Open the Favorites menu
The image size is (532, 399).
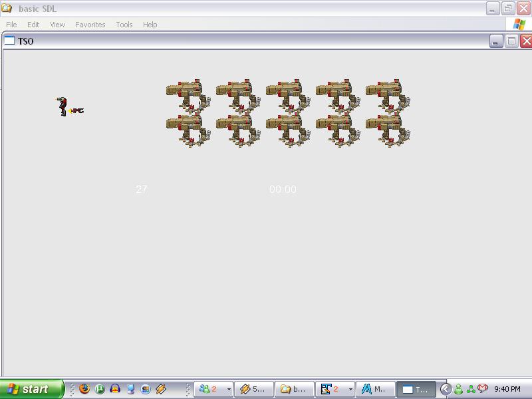[90, 25]
